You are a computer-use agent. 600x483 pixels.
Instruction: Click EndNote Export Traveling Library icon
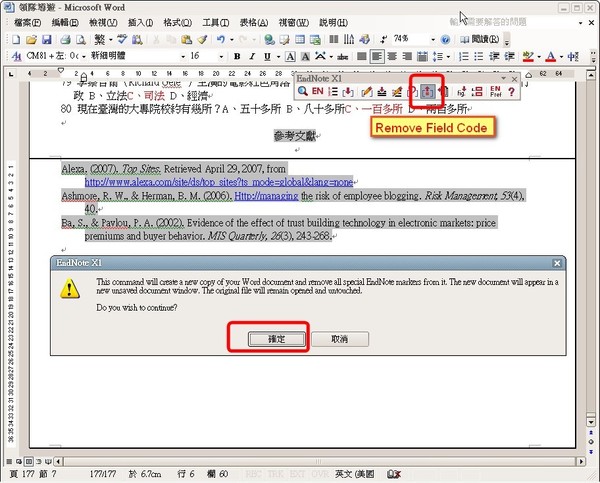443,91
